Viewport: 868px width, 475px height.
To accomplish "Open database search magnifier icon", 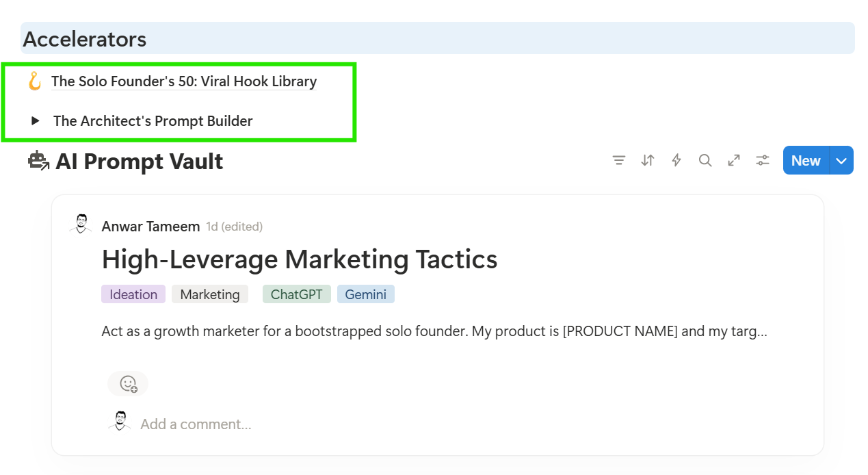I will (x=705, y=161).
